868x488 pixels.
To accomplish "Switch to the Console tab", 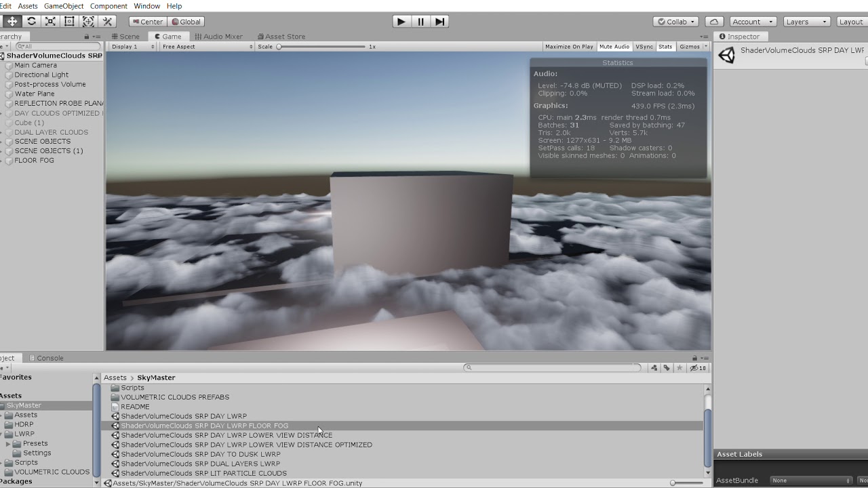I will pyautogui.click(x=45, y=358).
